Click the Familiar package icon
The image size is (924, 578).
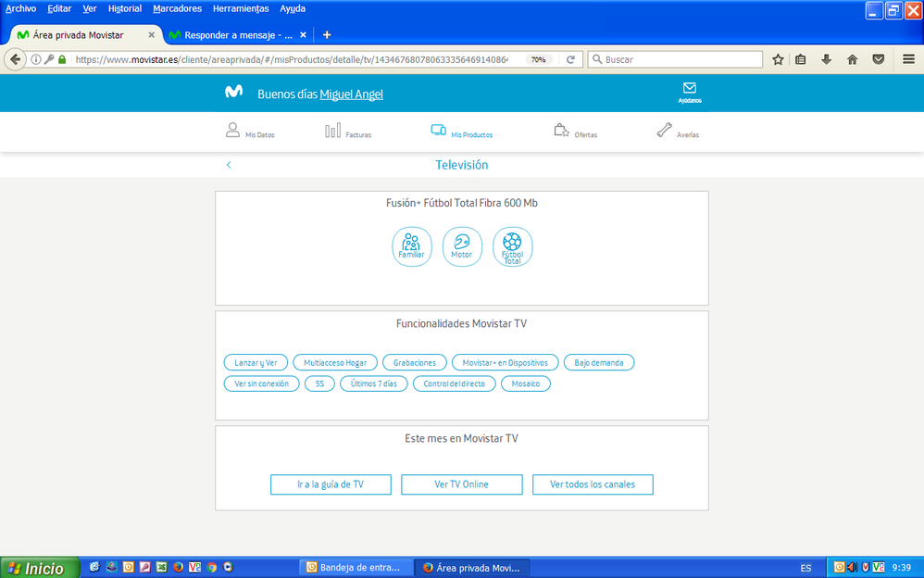click(x=411, y=246)
